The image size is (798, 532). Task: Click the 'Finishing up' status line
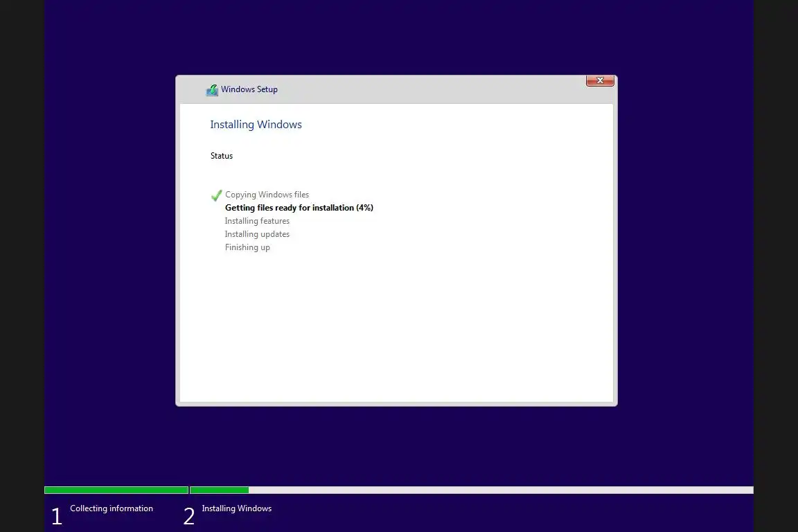pos(247,247)
